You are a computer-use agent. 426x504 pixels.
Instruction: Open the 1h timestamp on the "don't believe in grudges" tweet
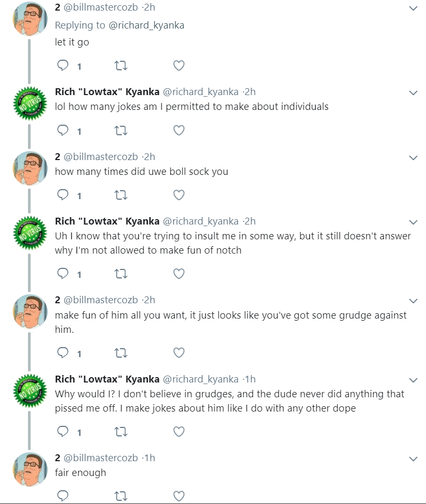tap(251, 379)
